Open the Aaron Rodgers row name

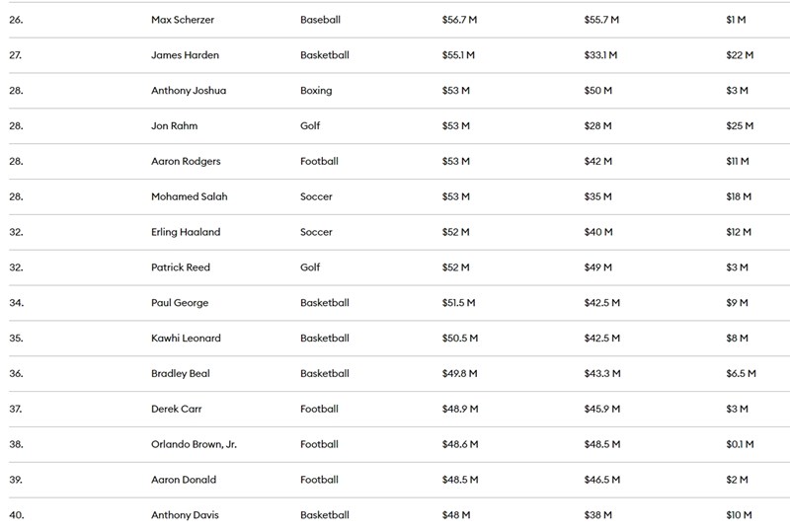[x=186, y=162]
